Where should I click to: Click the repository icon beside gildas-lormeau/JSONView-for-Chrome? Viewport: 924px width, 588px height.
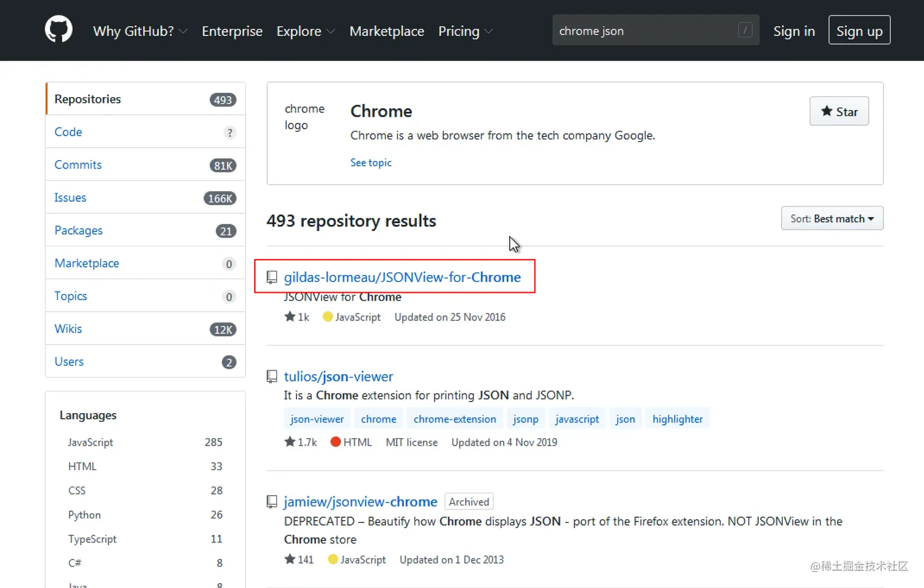pyautogui.click(x=272, y=277)
